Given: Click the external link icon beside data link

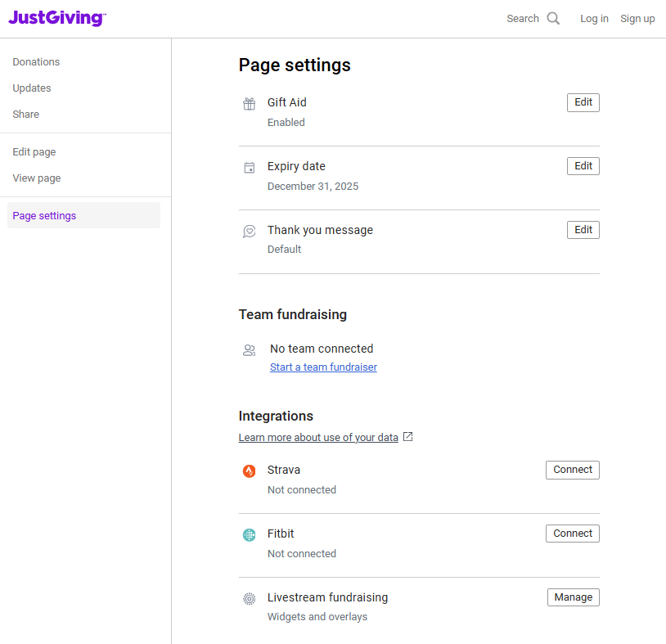Looking at the screenshot, I should [x=408, y=437].
